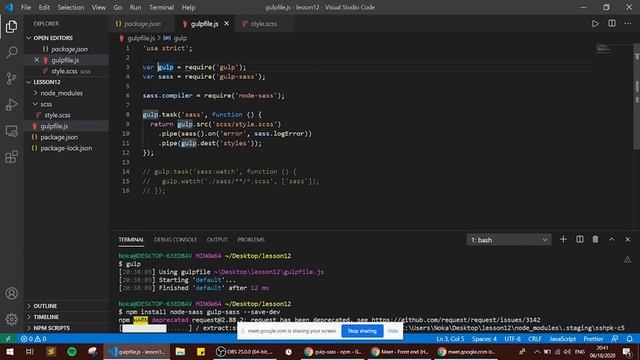Run the file with the play icon
Viewport: 640px width, 360px height.
tap(595, 24)
